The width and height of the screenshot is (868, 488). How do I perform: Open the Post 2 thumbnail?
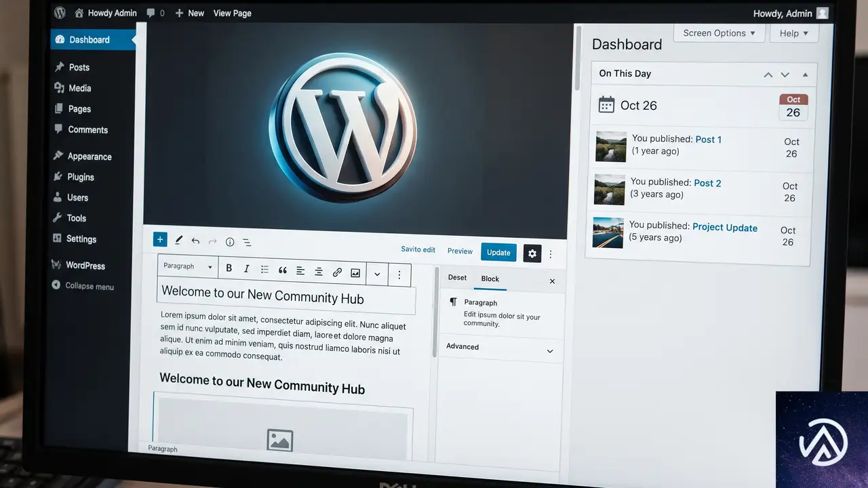click(609, 190)
